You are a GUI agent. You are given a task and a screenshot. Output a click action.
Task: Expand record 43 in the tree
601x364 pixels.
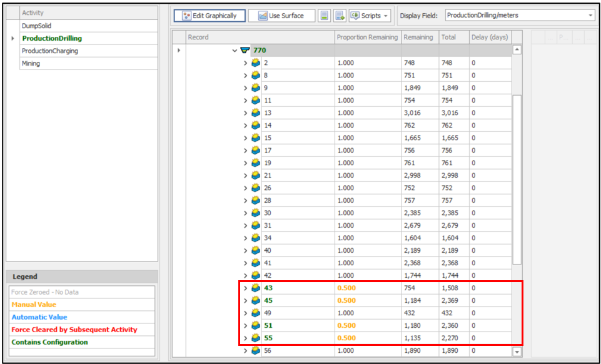point(245,288)
